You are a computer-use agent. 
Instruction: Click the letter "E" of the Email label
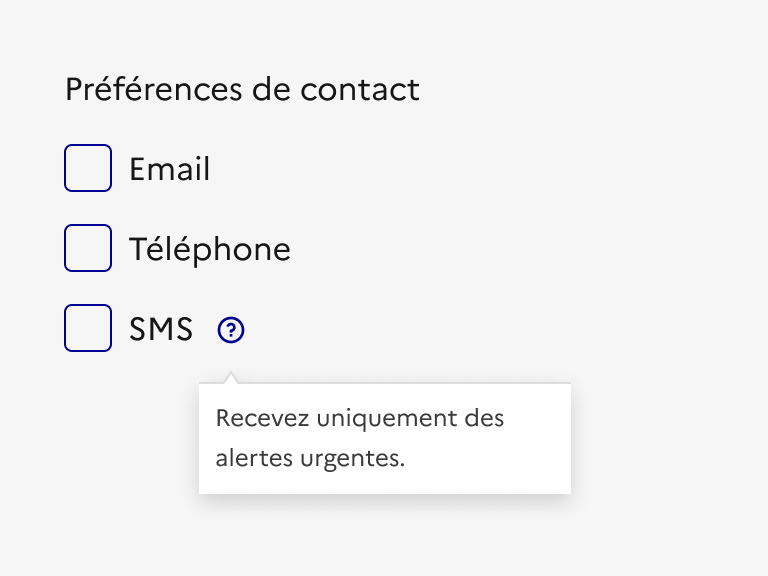tap(138, 169)
